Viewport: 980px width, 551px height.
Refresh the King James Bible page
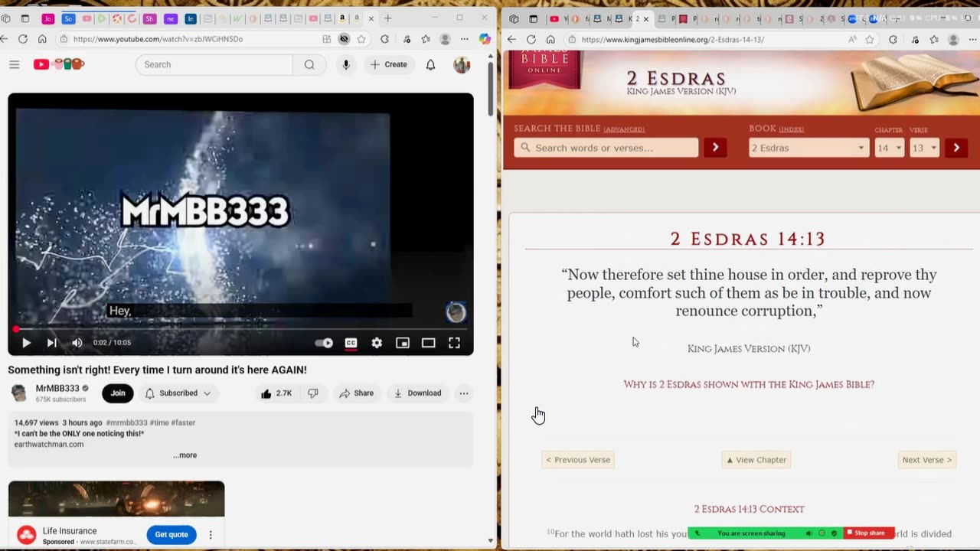[531, 40]
